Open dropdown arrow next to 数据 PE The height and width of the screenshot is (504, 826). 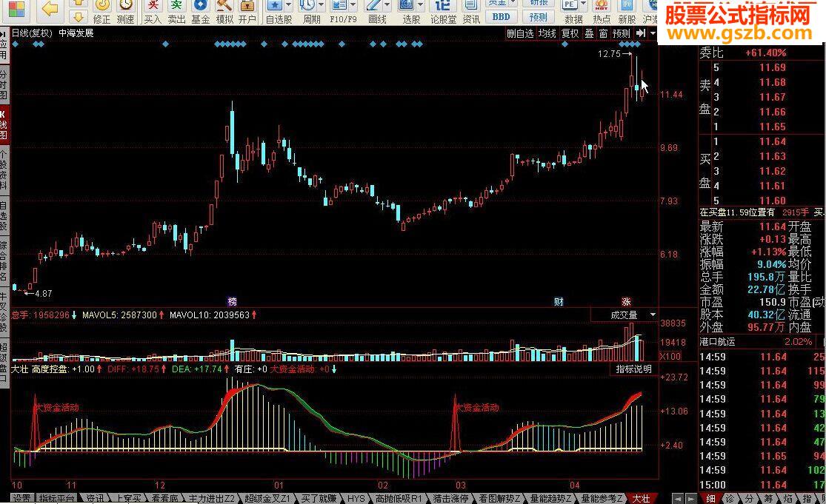(x=583, y=5)
